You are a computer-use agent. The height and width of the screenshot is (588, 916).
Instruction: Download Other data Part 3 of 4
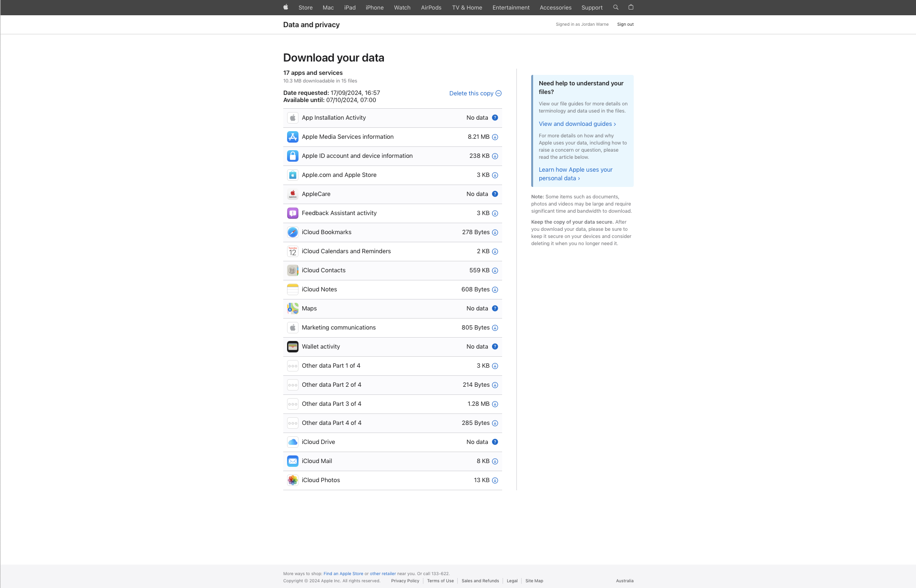pyautogui.click(x=495, y=404)
